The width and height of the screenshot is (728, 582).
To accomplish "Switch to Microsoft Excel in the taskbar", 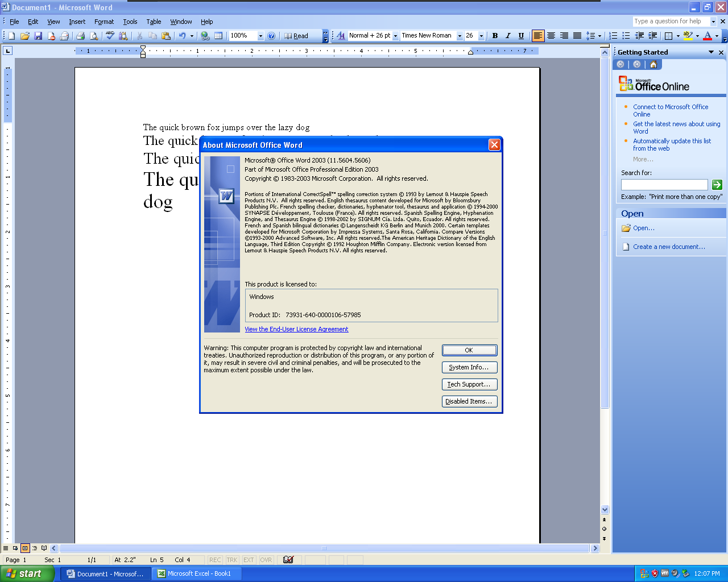I will click(196, 573).
